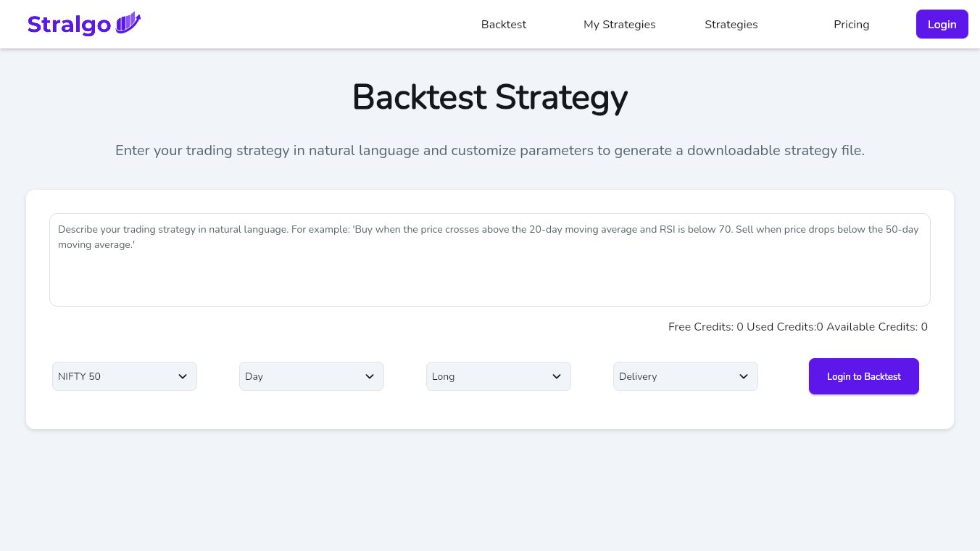980x551 pixels.
Task: Click the Stralgo bar chart logo icon
Action: point(128,23)
